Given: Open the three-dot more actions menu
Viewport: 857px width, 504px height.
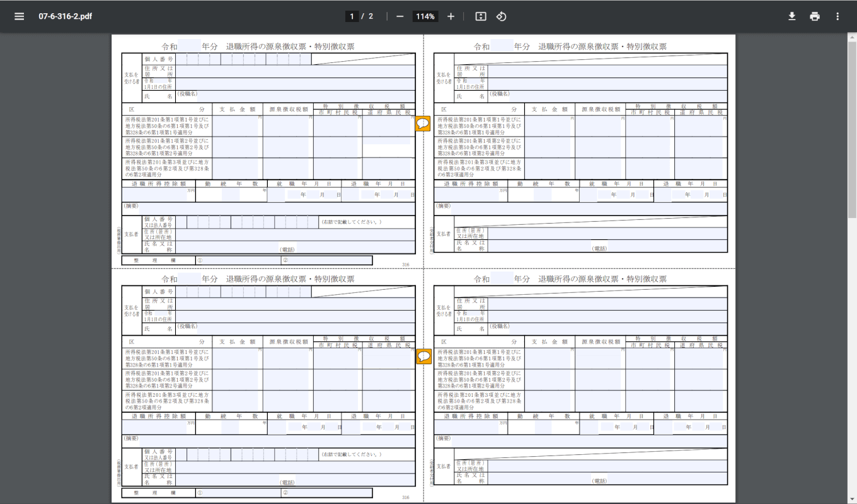Looking at the screenshot, I should point(837,16).
